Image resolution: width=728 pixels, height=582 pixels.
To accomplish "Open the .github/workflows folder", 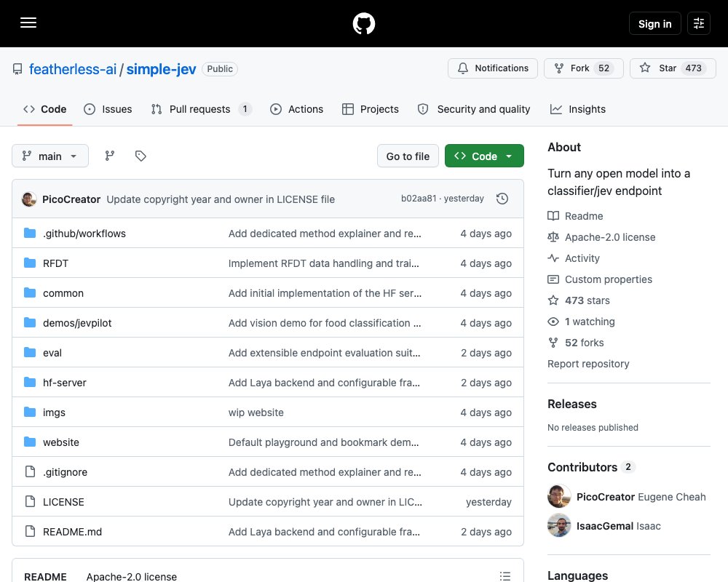I will tap(84, 234).
